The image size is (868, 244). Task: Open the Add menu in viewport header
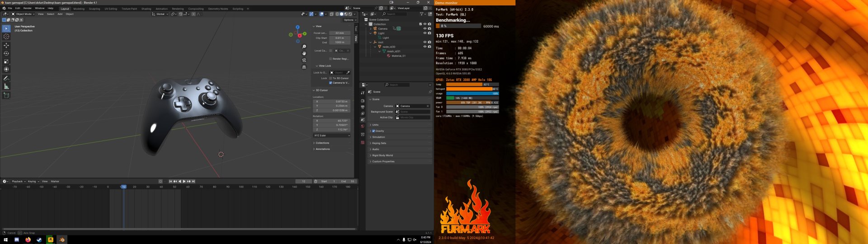60,14
